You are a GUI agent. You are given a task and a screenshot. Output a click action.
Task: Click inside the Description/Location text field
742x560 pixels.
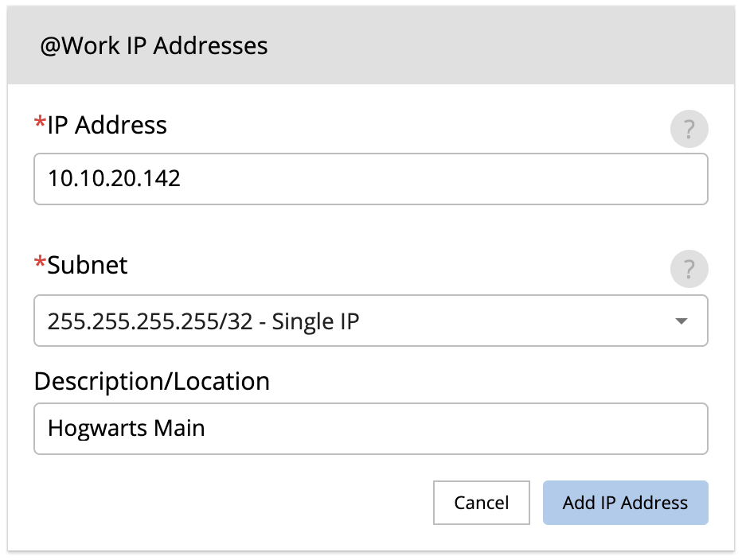pos(370,429)
